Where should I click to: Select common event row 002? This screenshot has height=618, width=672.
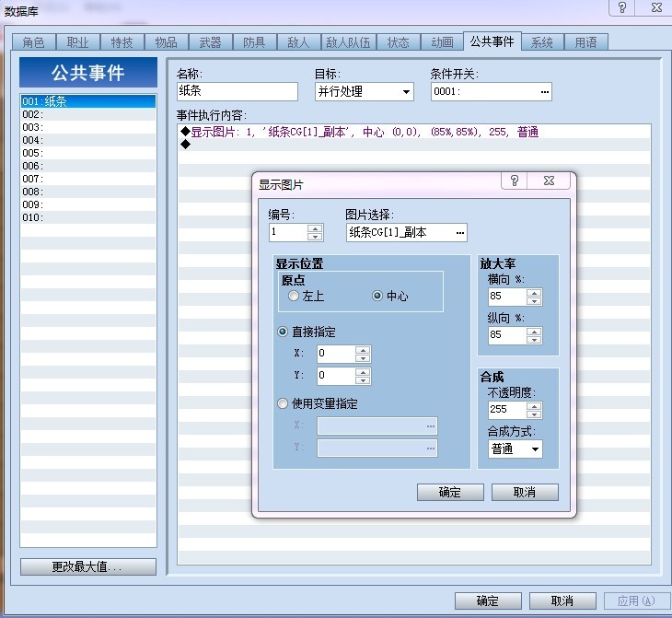[87, 114]
